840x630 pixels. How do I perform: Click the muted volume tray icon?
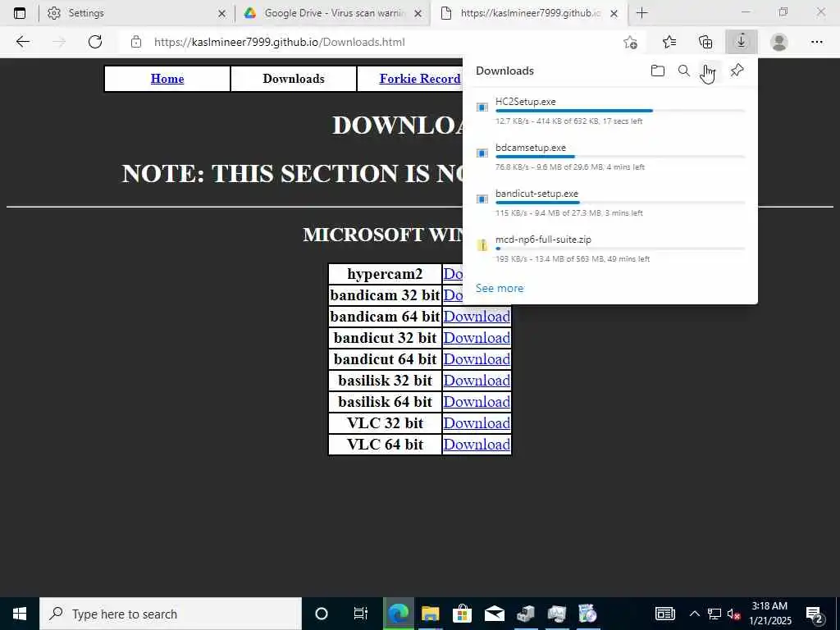tap(733, 614)
